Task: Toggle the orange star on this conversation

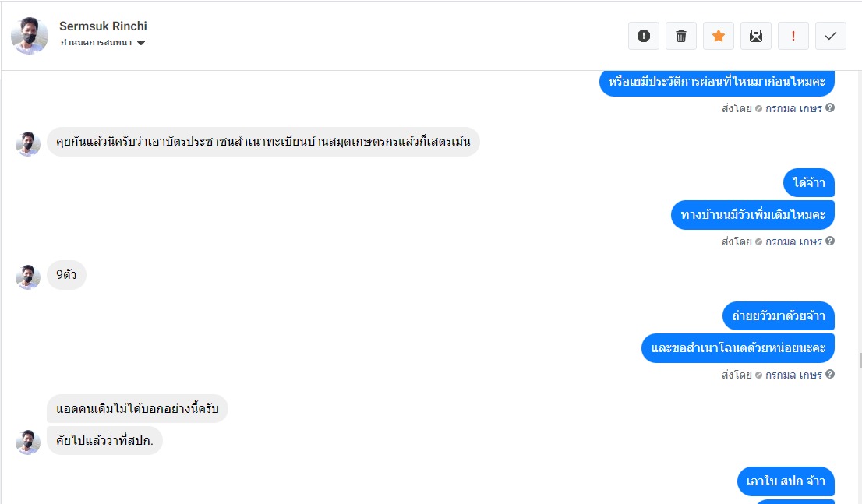Action: click(x=719, y=36)
